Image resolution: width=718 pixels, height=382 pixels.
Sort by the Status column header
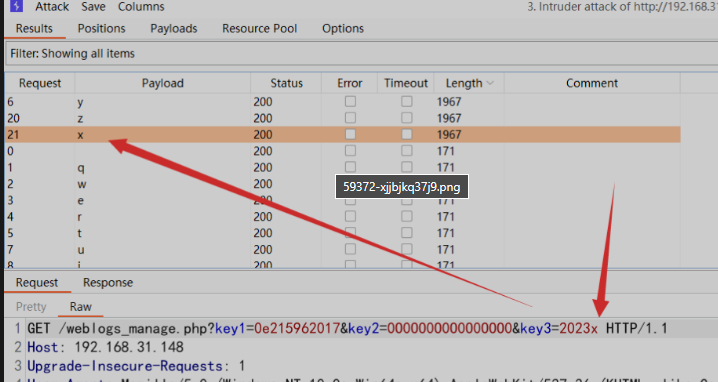[286, 83]
